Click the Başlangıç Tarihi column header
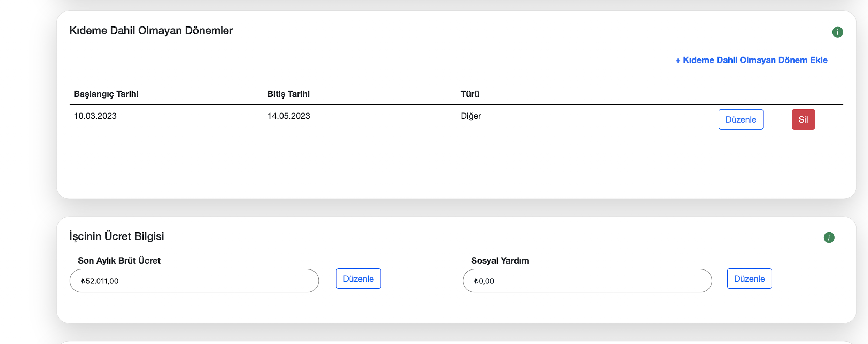 (106, 94)
